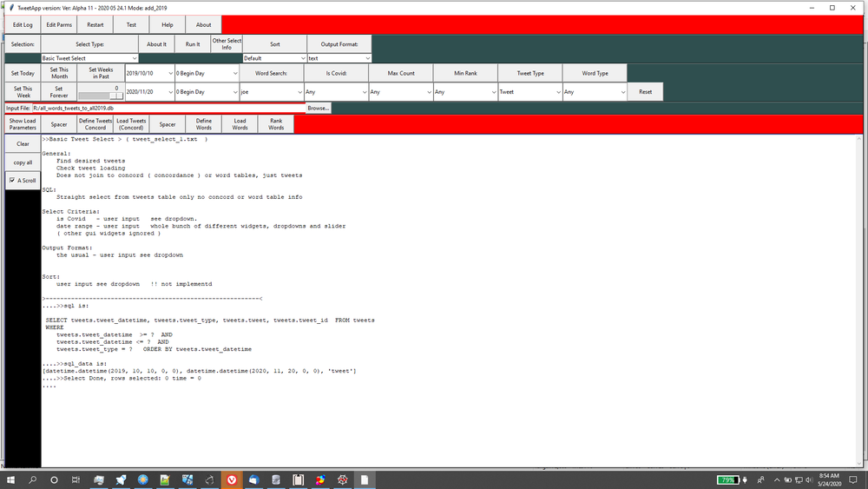Screen dimensions: 868x489
Task: Click the copy all button
Action: pos(23,162)
